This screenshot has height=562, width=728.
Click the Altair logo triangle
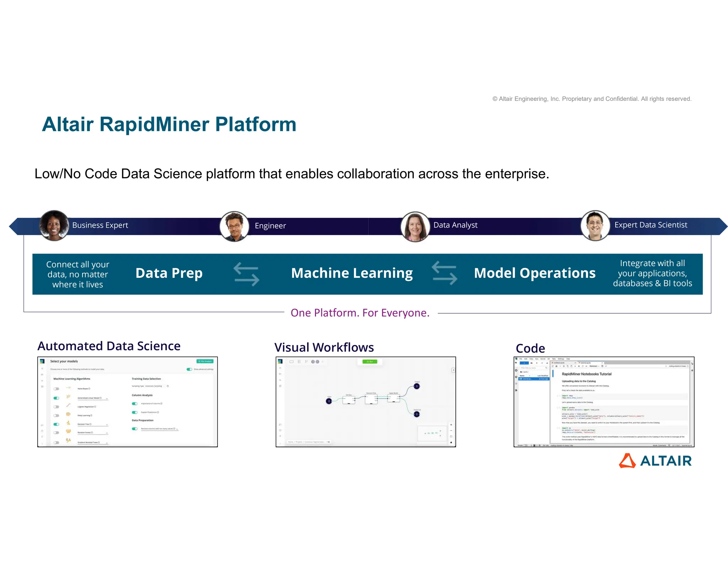click(x=627, y=461)
